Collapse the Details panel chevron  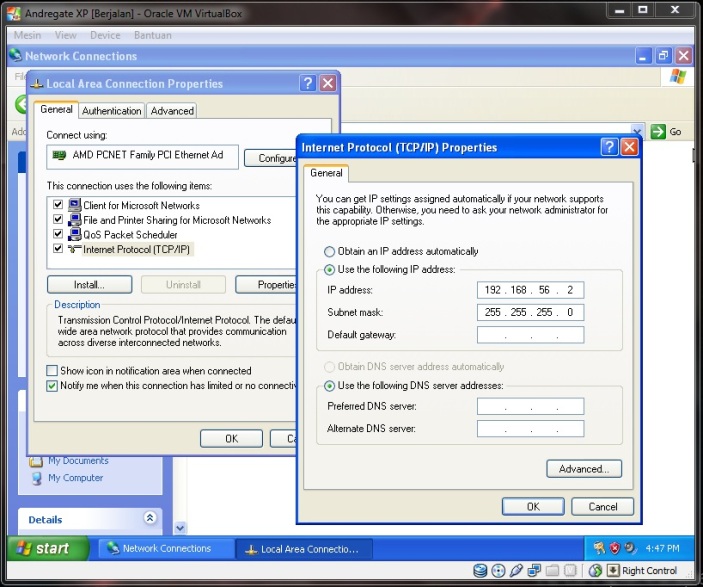pyautogui.click(x=150, y=518)
